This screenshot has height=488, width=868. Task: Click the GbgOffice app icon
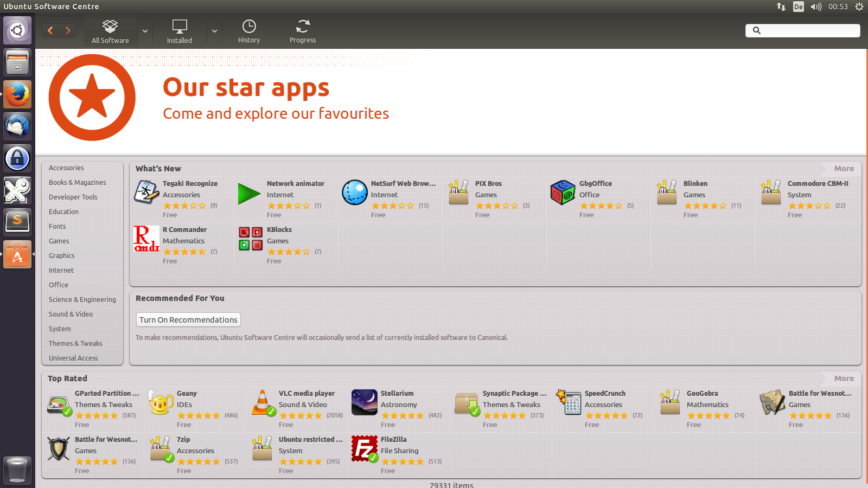coord(563,192)
